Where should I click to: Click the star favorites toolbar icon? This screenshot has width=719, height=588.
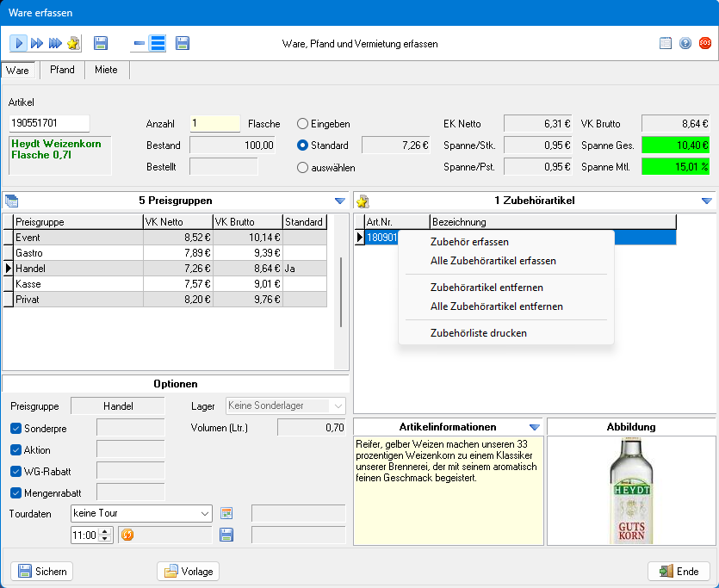[73, 44]
